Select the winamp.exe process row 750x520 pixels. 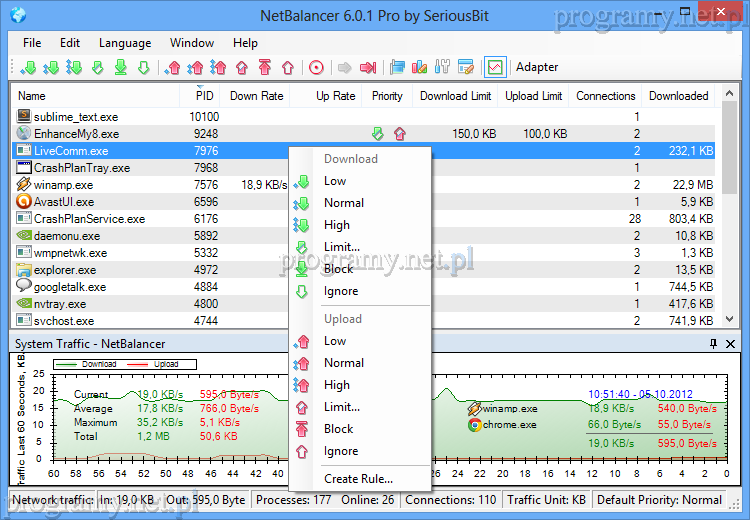pyautogui.click(x=62, y=185)
